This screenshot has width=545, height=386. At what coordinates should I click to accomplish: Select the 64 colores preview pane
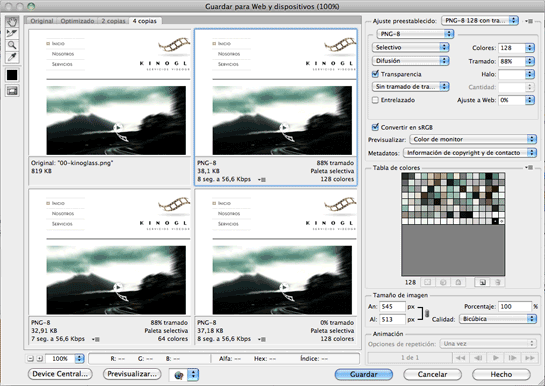(109, 267)
